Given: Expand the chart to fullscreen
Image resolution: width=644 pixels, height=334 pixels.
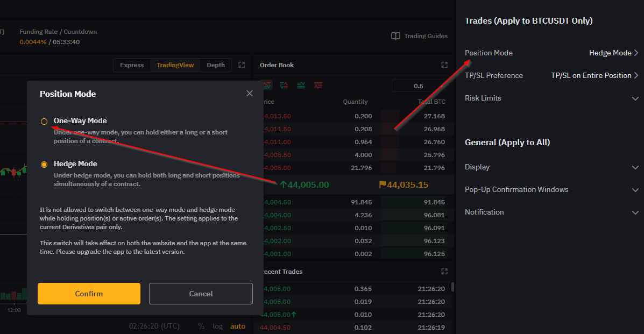Looking at the screenshot, I should [242, 65].
